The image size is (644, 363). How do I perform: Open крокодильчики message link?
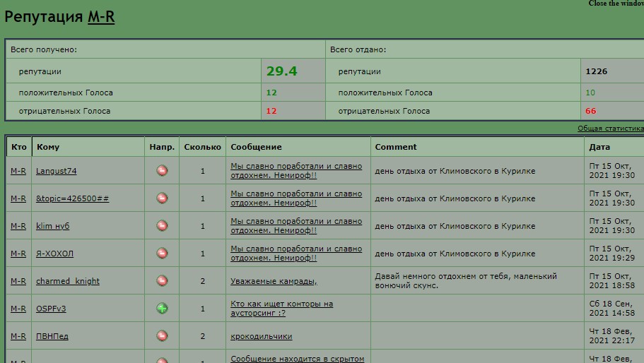[x=262, y=336]
